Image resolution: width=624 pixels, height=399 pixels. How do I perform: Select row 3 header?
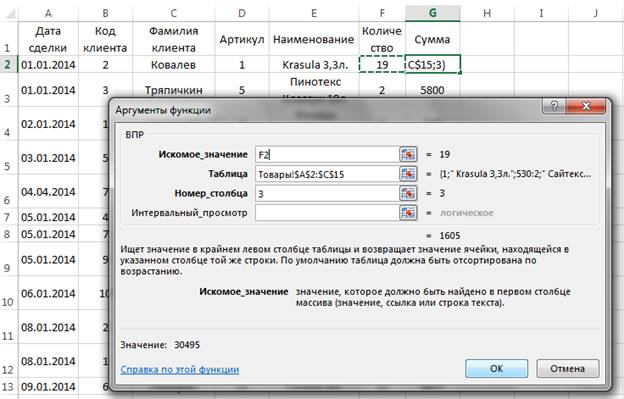click(9, 90)
